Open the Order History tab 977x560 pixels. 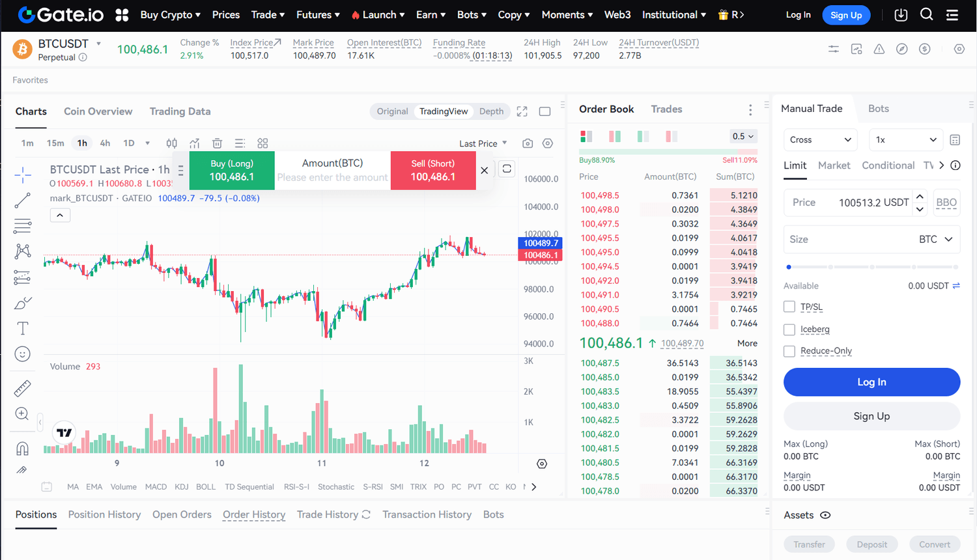[x=254, y=514]
